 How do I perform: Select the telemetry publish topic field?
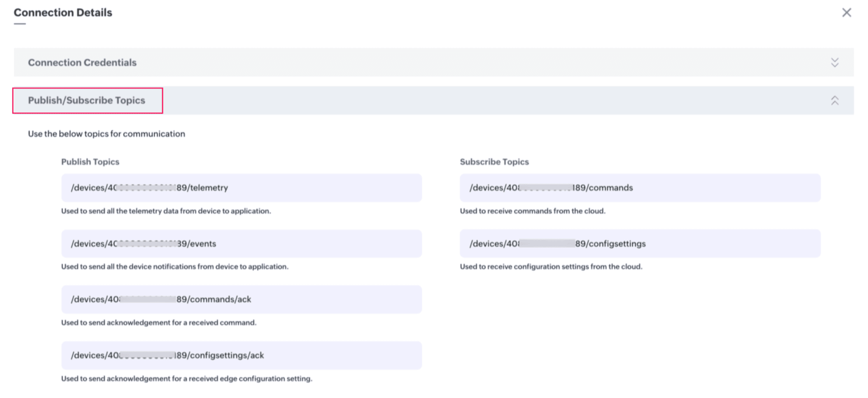pyautogui.click(x=241, y=188)
